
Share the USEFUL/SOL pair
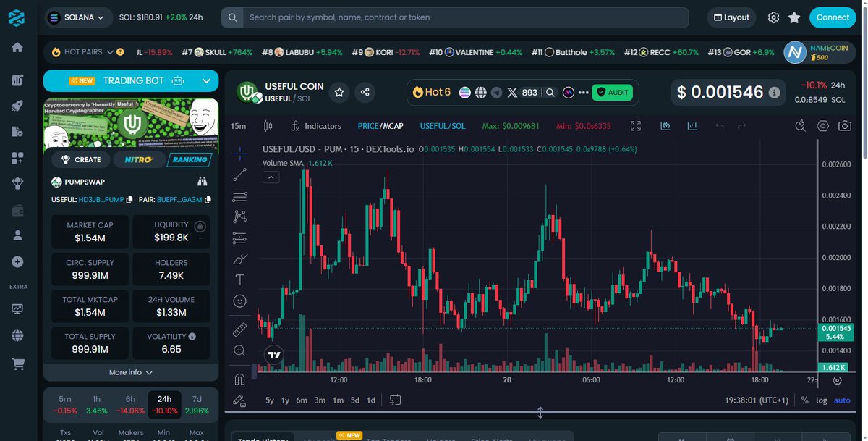tap(365, 92)
